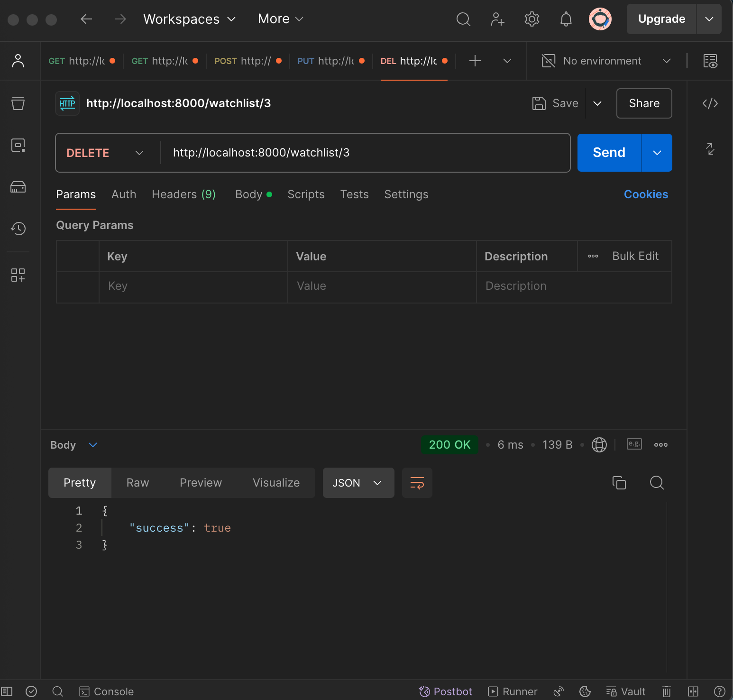Open the Workspaces menu
Screen dimensions: 733x700
(x=188, y=19)
